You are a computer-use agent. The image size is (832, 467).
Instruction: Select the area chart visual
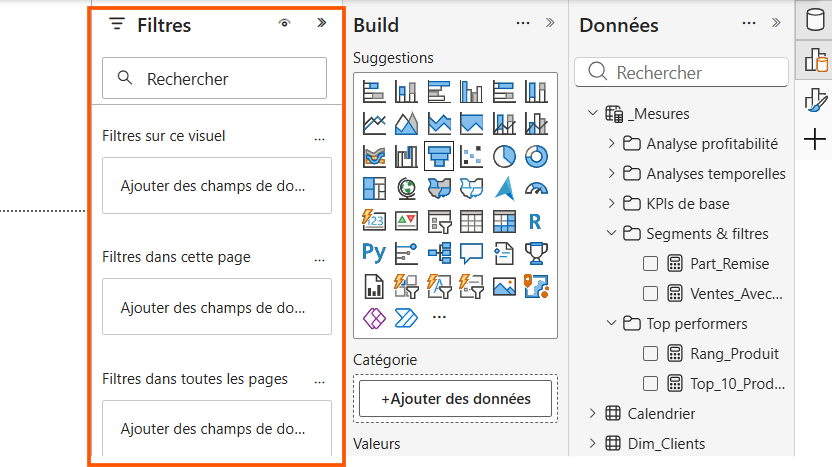click(x=406, y=124)
